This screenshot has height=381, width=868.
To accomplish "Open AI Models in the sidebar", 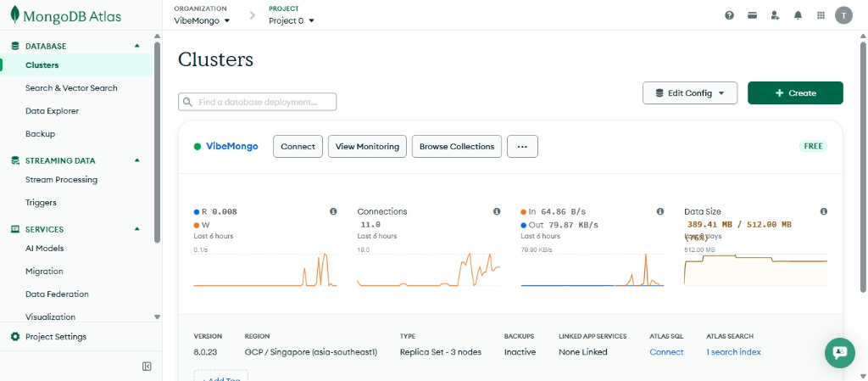I will [x=44, y=248].
